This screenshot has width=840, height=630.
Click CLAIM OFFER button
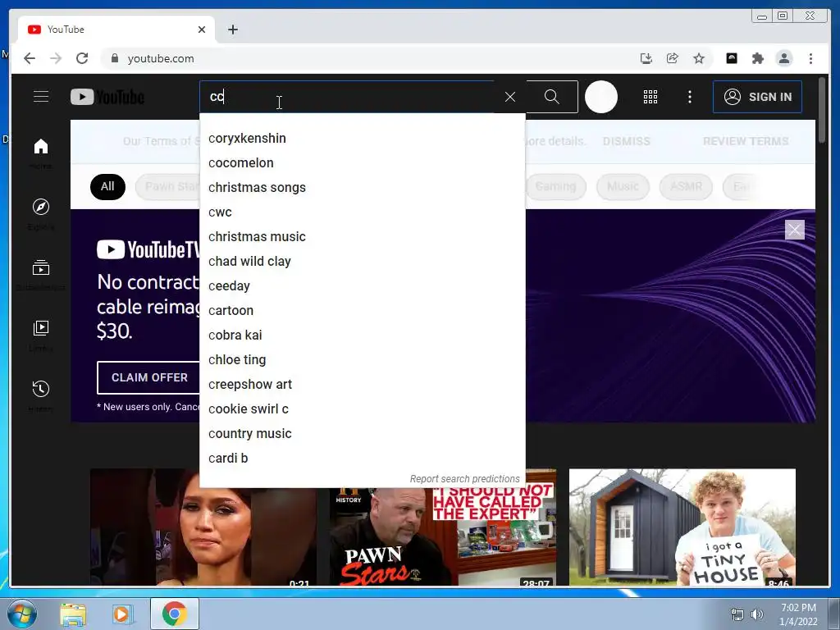[x=149, y=377]
